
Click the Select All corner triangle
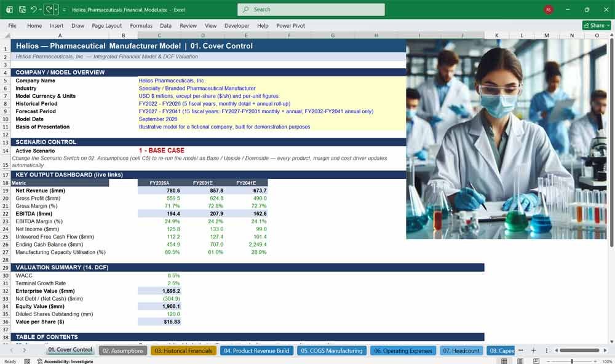pos(6,35)
